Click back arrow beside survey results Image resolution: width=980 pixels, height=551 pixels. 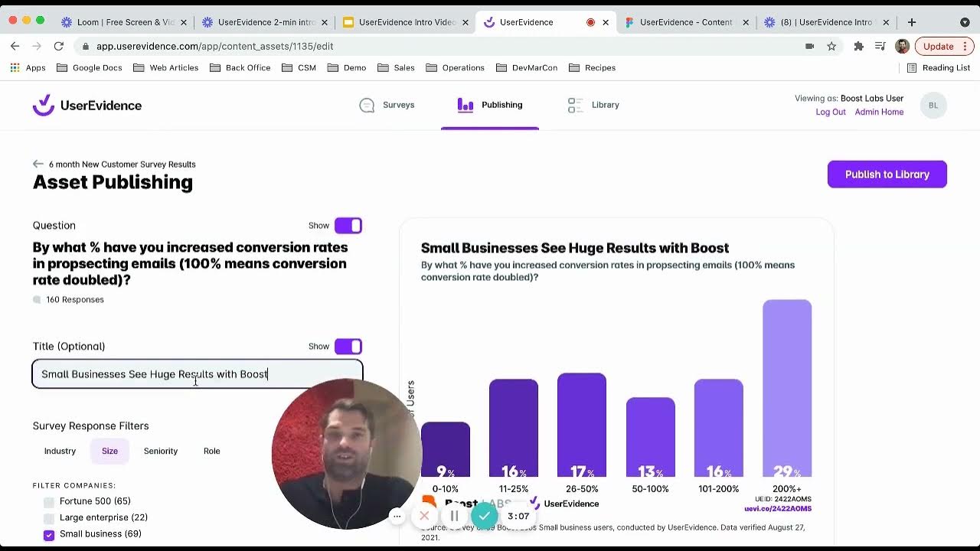tap(38, 164)
